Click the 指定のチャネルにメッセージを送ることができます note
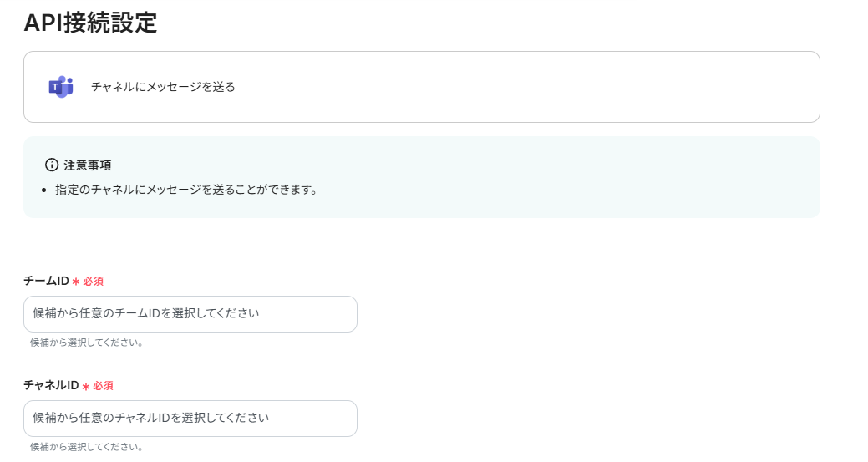This screenshot has height=462, width=868. click(185, 190)
